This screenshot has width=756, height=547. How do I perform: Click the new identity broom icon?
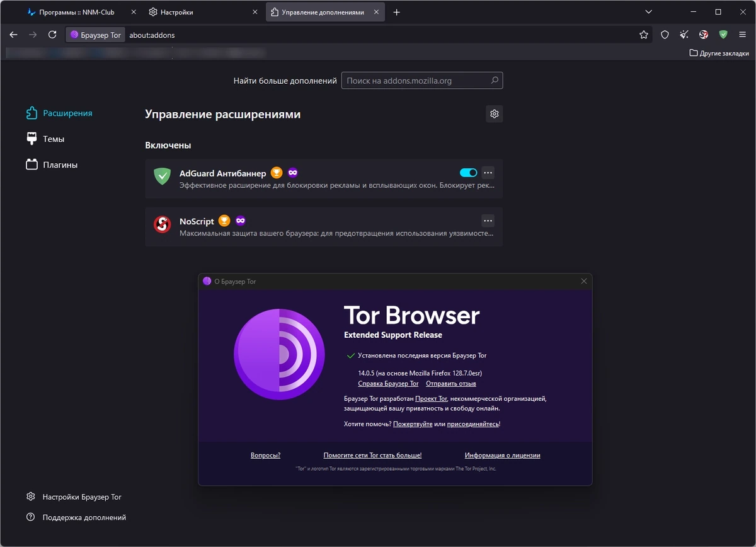[684, 35]
